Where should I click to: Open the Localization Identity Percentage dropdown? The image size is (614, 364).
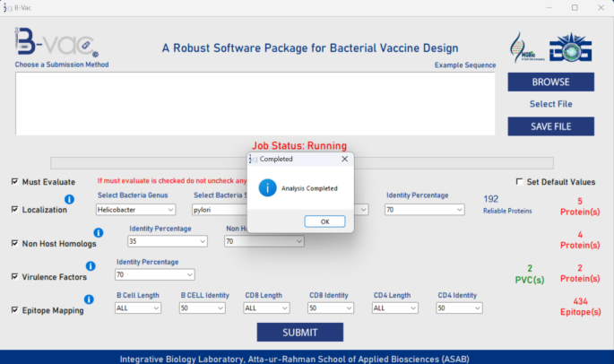pos(425,210)
